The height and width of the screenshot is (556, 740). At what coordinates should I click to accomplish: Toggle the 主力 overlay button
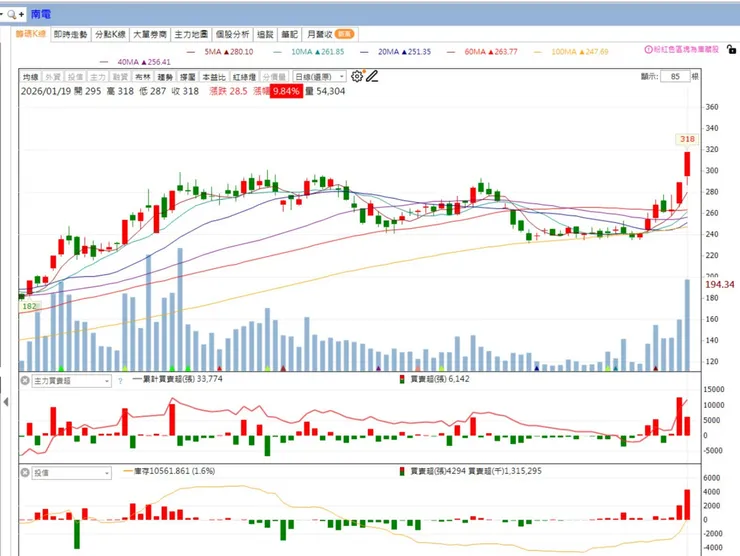(98, 76)
